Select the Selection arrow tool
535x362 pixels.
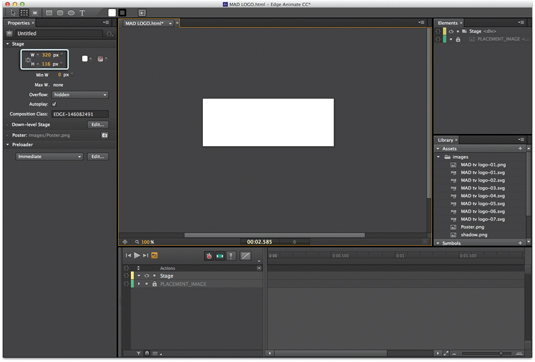(x=13, y=13)
